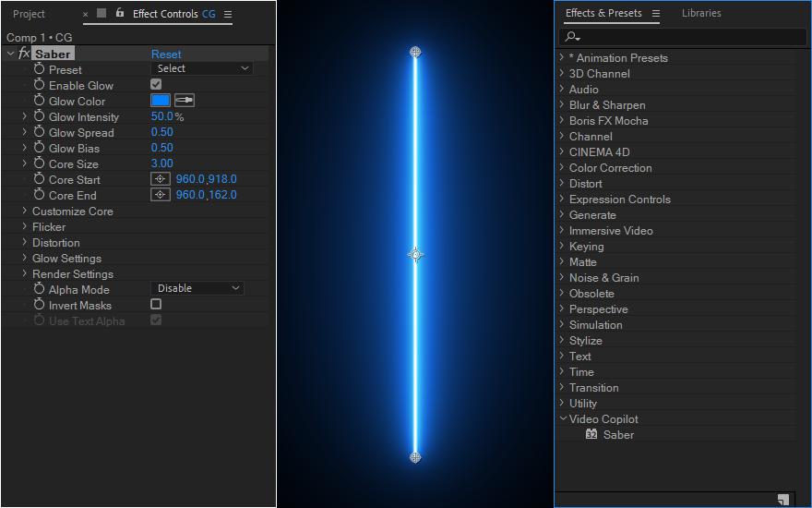Open the Effects & Presets panel menu

tap(656, 14)
